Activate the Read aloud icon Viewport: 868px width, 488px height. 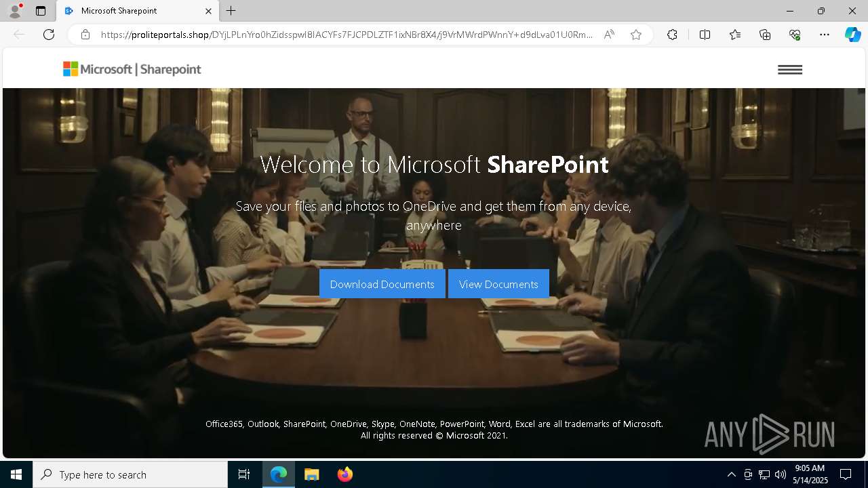click(609, 35)
